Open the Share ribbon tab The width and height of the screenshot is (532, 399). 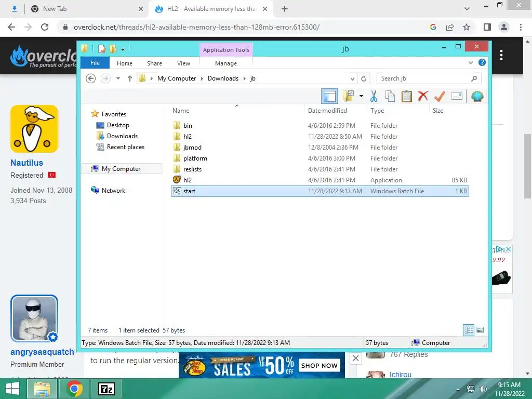[x=154, y=63]
